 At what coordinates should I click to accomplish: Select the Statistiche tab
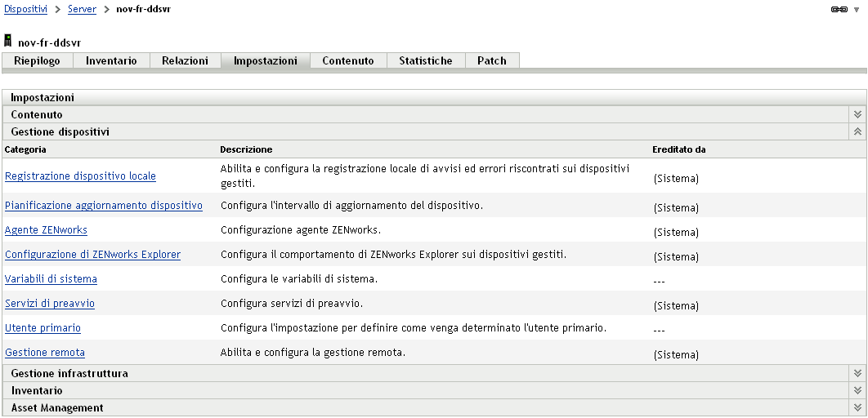426,61
